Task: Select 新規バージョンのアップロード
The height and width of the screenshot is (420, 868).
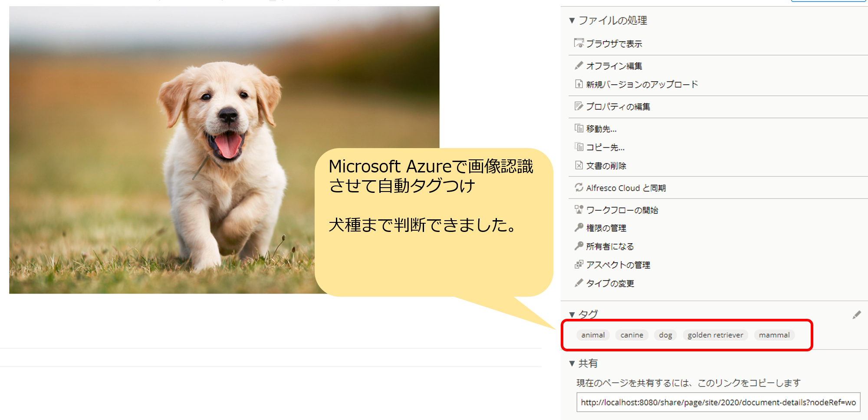Action: pyautogui.click(x=642, y=84)
